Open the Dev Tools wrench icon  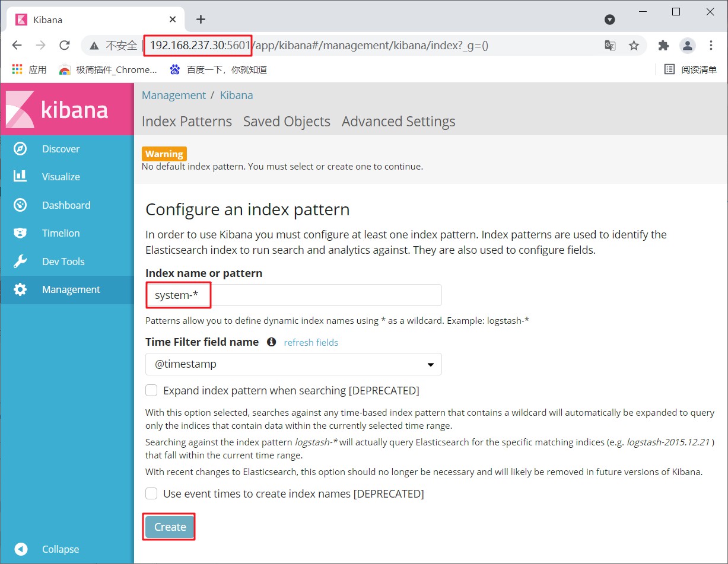tap(20, 262)
